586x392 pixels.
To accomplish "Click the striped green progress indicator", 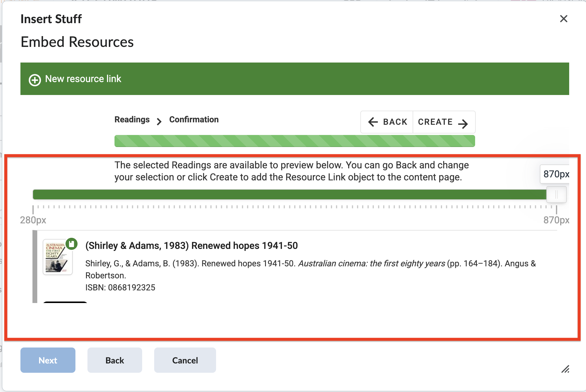I will point(295,140).
